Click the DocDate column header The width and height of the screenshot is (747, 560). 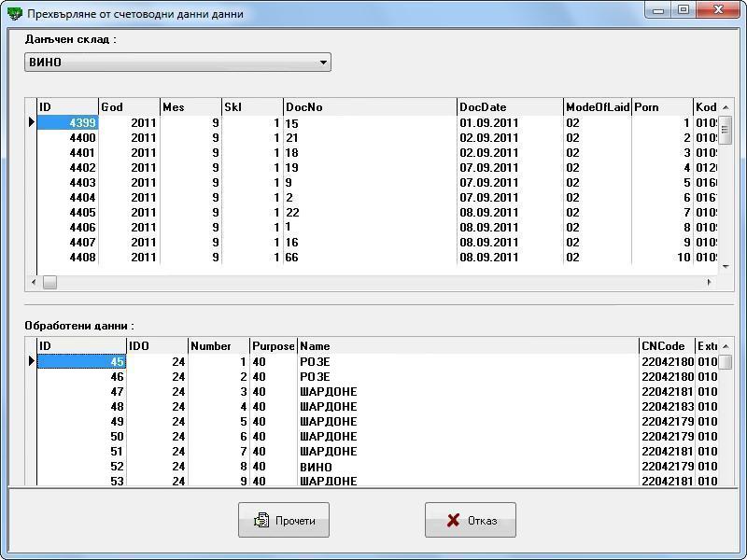coord(510,107)
